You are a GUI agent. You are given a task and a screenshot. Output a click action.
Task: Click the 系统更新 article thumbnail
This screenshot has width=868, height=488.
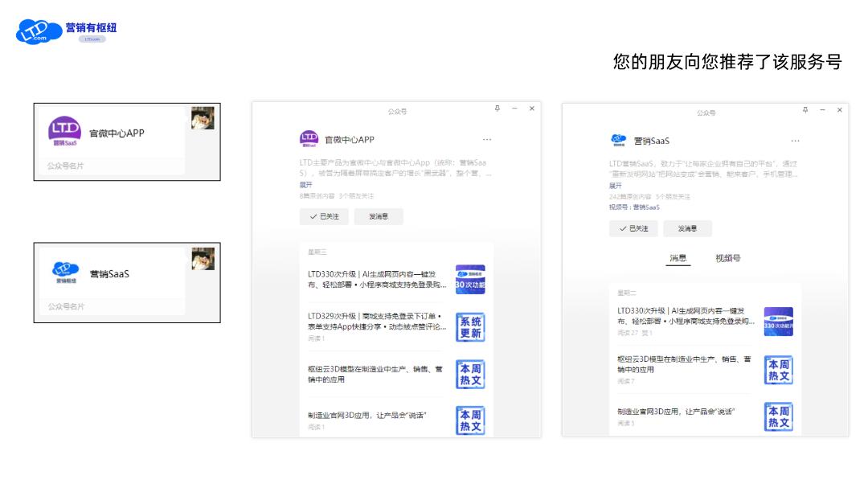click(470, 327)
